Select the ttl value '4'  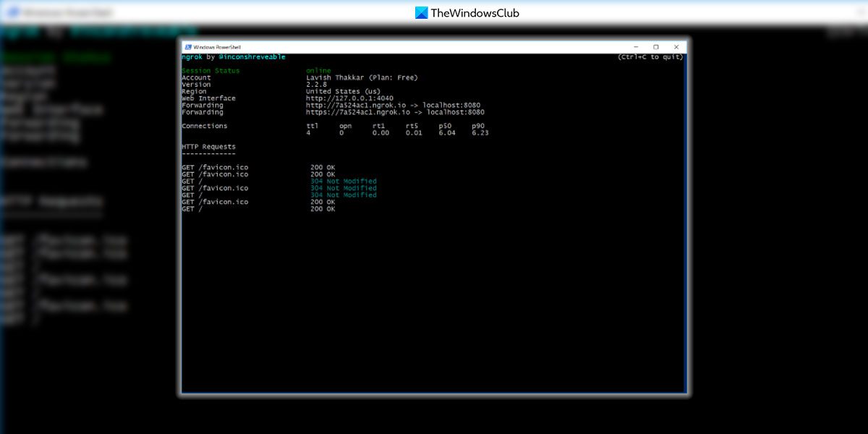(308, 133)
